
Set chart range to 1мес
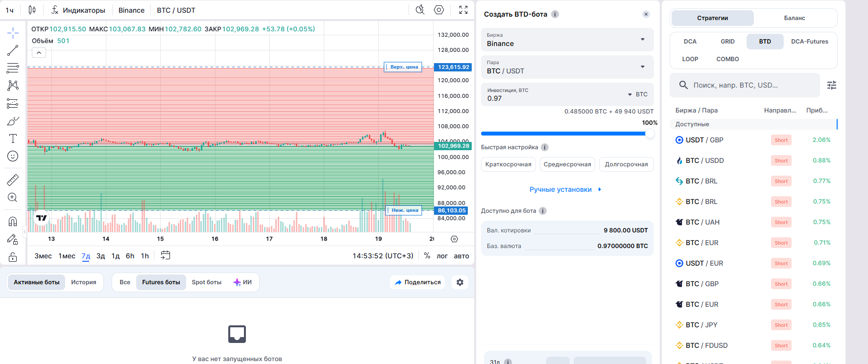click(x=67, y=256)
